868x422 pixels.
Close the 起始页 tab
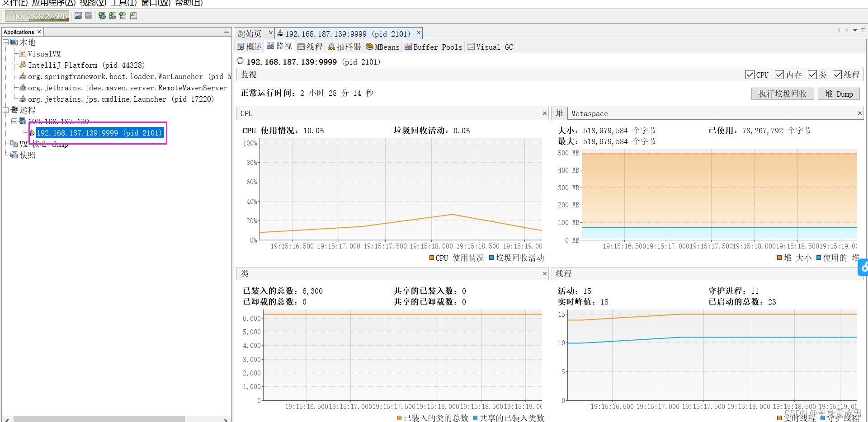click(271, 33)
